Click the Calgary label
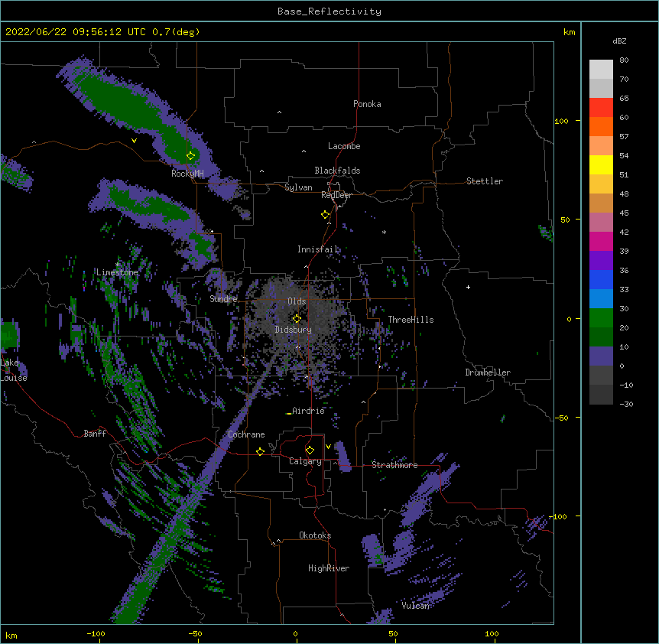The height and width of the screenshot is (644, 659). coord(305,461)
